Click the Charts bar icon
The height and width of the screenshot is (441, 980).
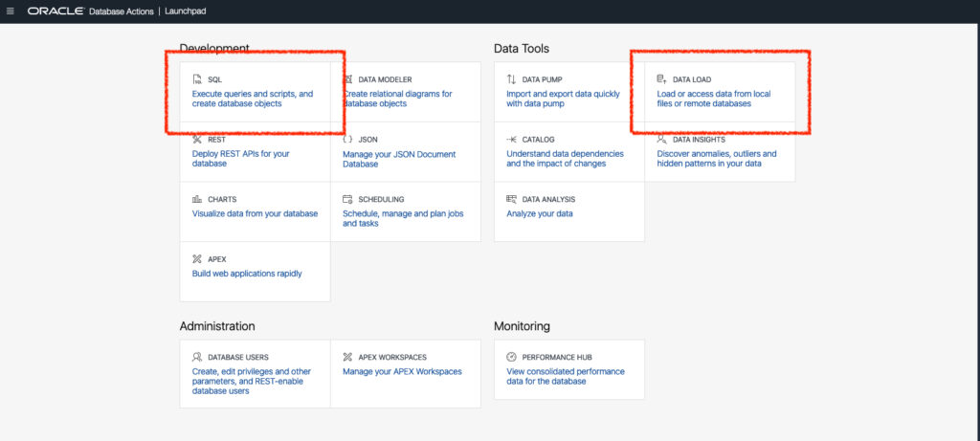click(x=197, y=199)
